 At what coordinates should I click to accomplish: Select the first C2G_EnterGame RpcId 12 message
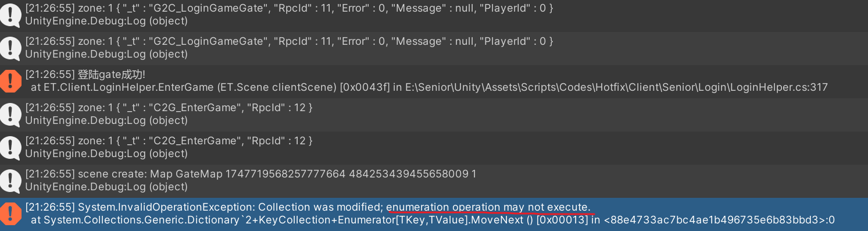pyautogui.click(x=169, y=108)
